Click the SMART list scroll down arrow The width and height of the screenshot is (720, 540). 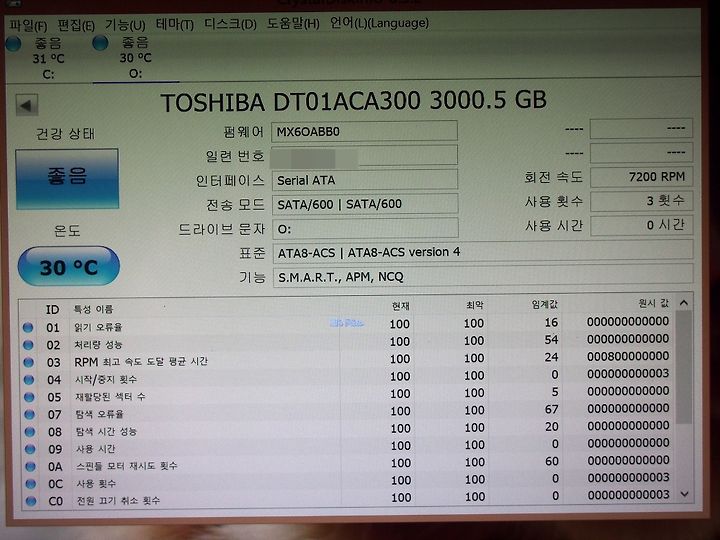(685, 495)
